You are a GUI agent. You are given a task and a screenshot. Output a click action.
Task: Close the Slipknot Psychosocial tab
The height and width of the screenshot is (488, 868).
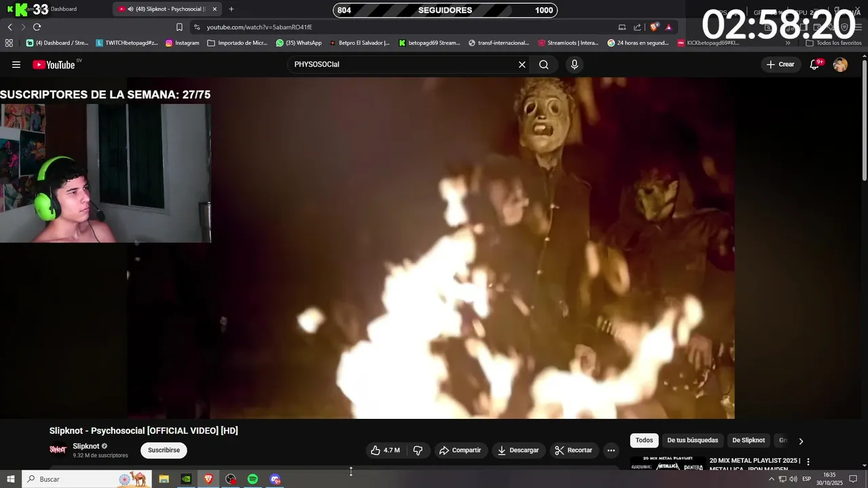coord(214,9)
